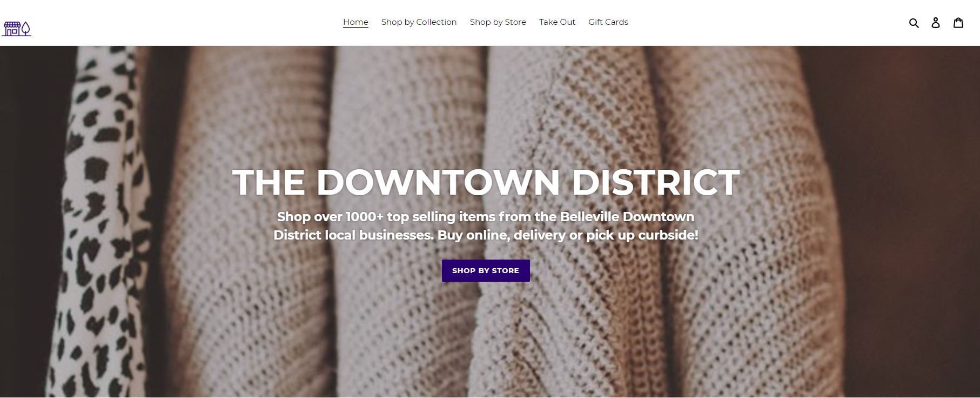Image resolution: width=980 pixels, height=398 pixels.
Task: Go to the Home menu item
Action: pos(355,22)
